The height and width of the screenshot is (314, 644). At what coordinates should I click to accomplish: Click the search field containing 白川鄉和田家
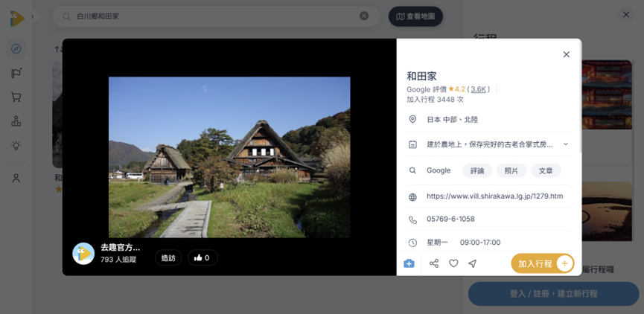point(217,16)
